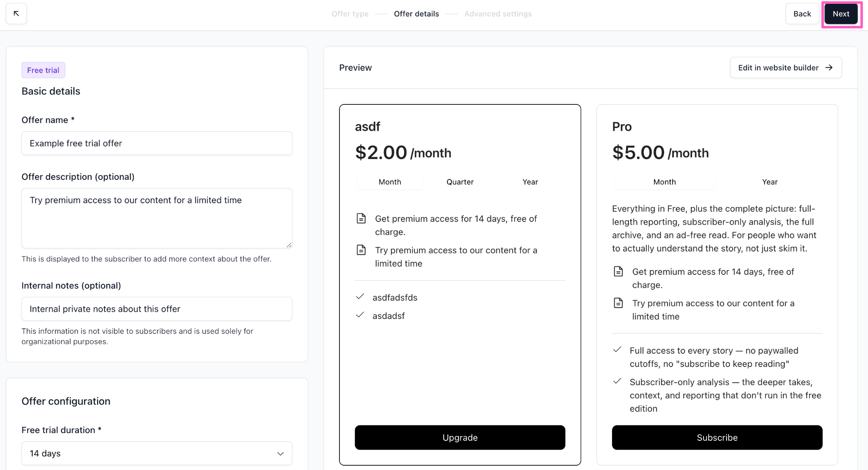This screenshot has width=868, height=470.
Task: Select Quarter billing in the asdf plan
Action: [x=460, y=182]
